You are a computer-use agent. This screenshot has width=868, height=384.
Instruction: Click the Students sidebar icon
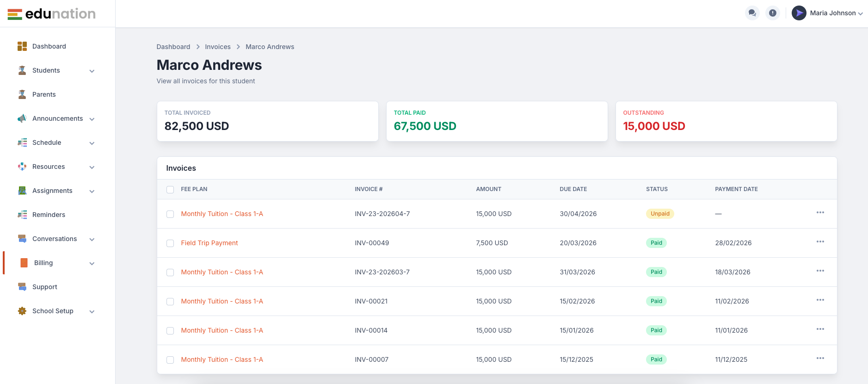point(22,70)
